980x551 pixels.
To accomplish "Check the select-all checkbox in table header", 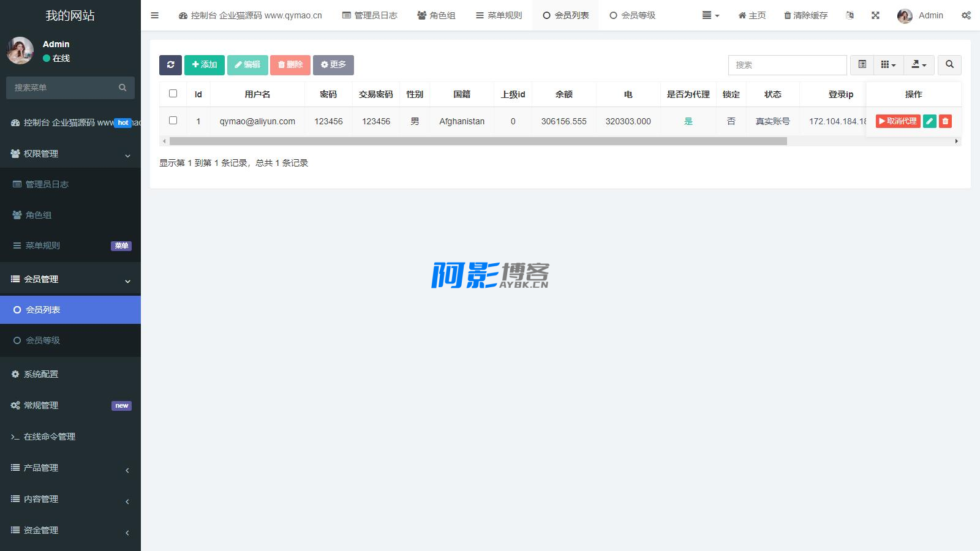I will (x=173, y=94).
